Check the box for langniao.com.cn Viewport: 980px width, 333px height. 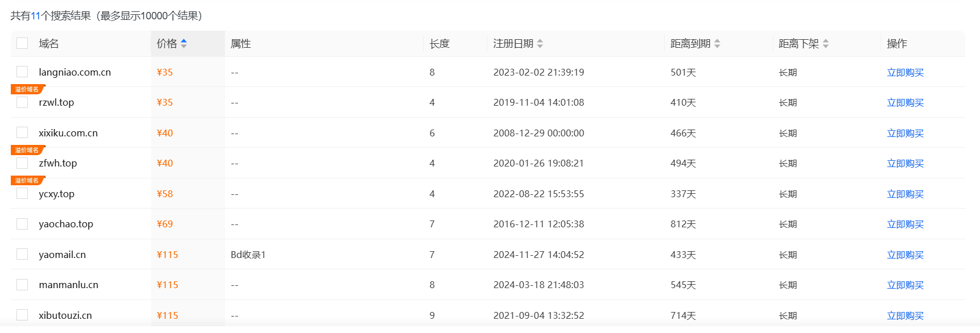pyautogui.click(x=22, y=72)
